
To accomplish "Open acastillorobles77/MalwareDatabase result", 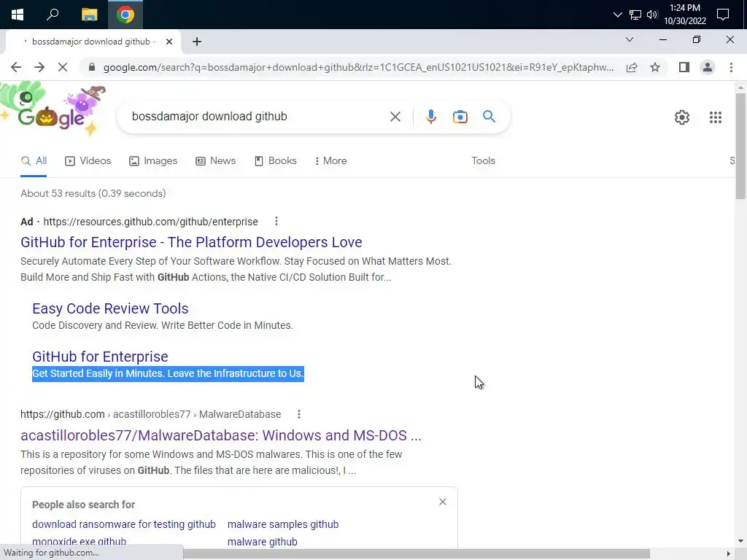I will pos(221,436).
